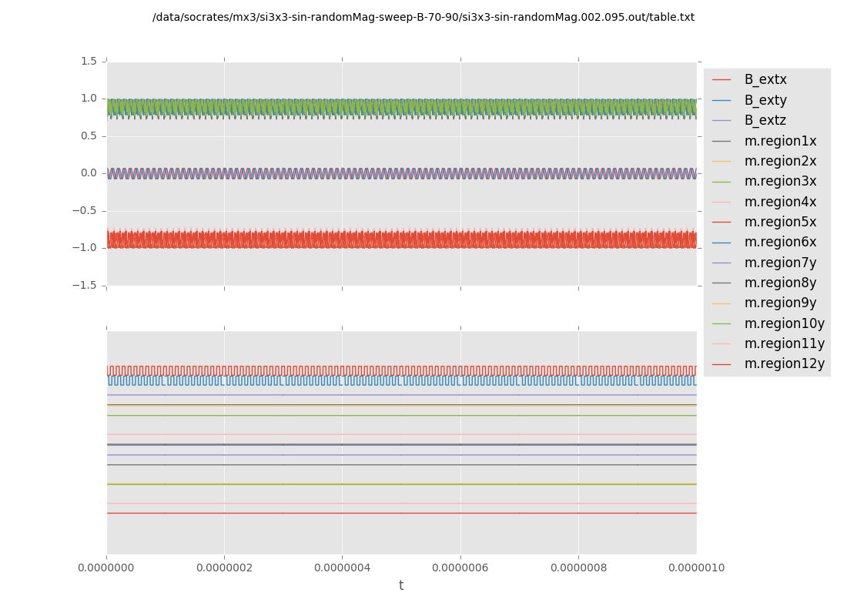Screen dimensions: 847x616
Task: Select m.region9y in the legend
Action: 780,303
